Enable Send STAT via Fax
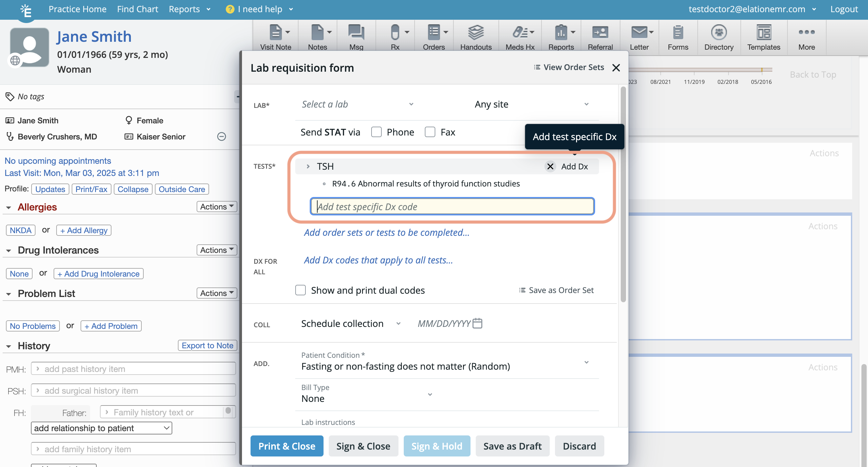 coord(430,132)
